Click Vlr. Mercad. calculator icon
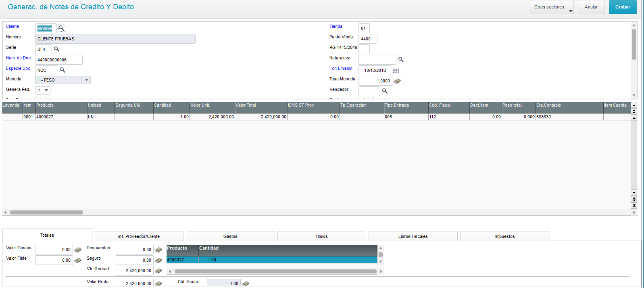Viewport: 644px width, 288px height. click(158, 271)
